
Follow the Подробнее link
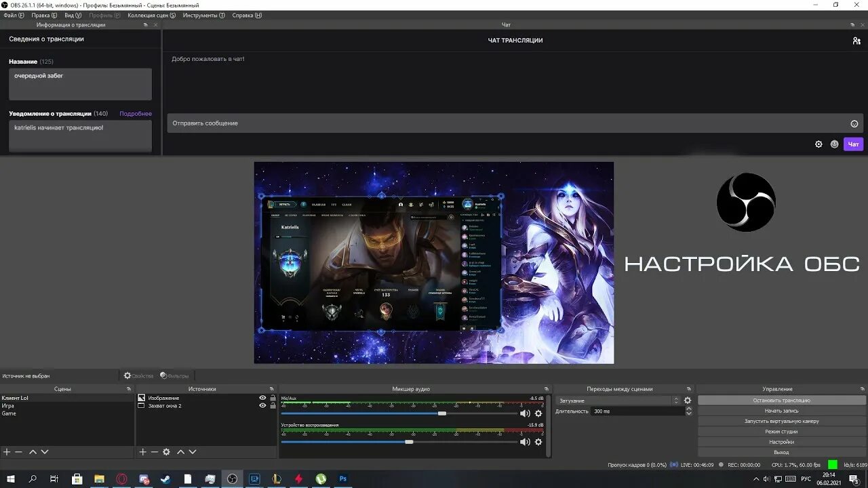[x=136, y=114]
